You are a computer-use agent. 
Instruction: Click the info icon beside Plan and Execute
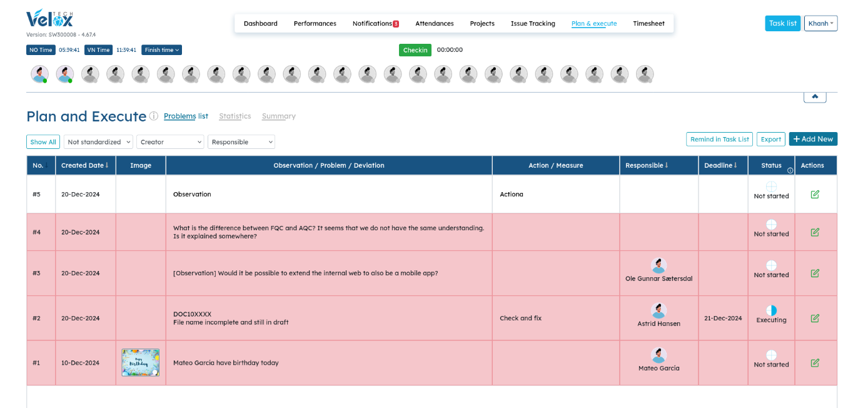(x=153, y=116)
